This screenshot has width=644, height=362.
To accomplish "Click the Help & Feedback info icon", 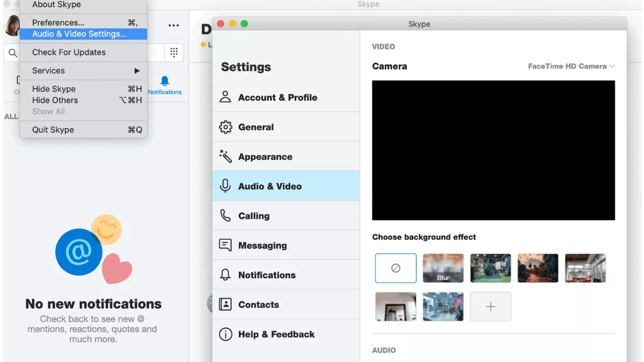I will [225, 334].
